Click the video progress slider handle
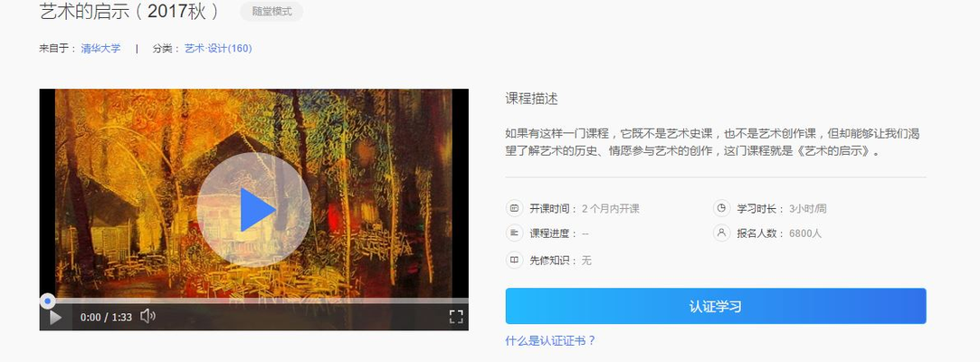 (x=47, y=300)
